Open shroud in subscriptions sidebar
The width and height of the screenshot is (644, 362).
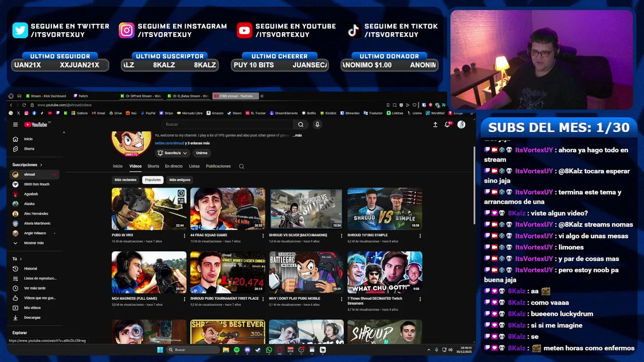pos(34,174)
